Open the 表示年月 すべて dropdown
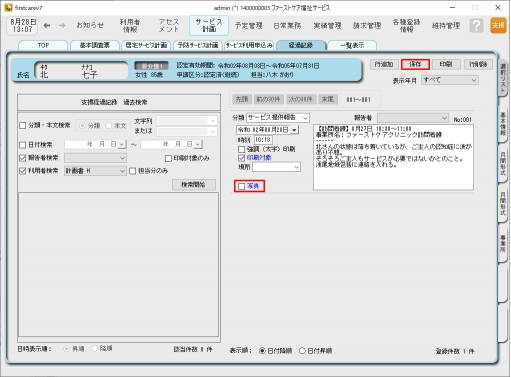511x377 pixels. tap(450, 80)
